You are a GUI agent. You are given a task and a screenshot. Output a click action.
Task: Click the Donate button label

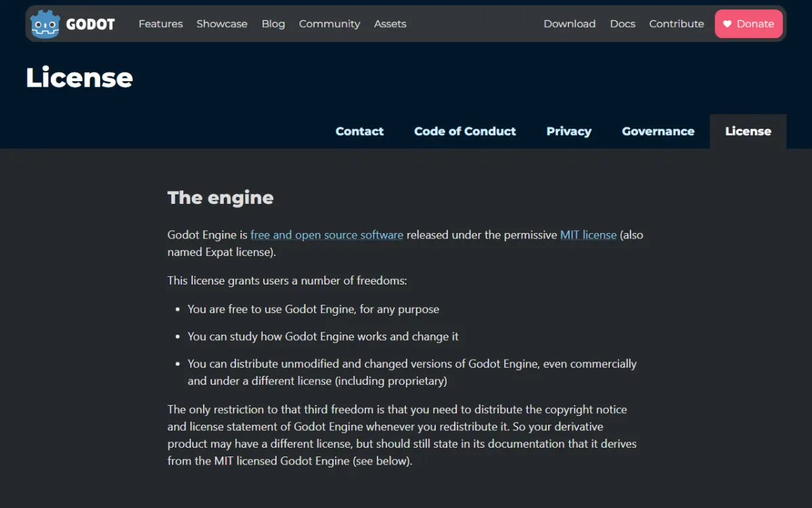point(755,24)
